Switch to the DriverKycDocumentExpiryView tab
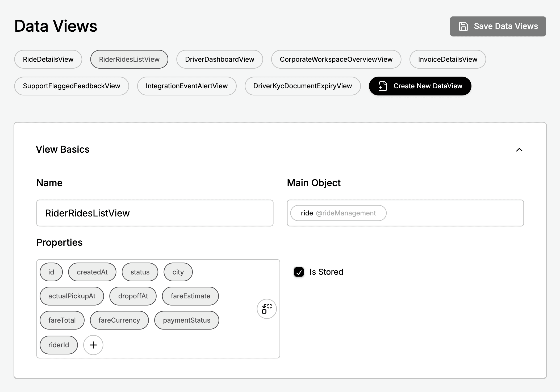The width and height of the screenshot is (560, 392). click(302, 86)
